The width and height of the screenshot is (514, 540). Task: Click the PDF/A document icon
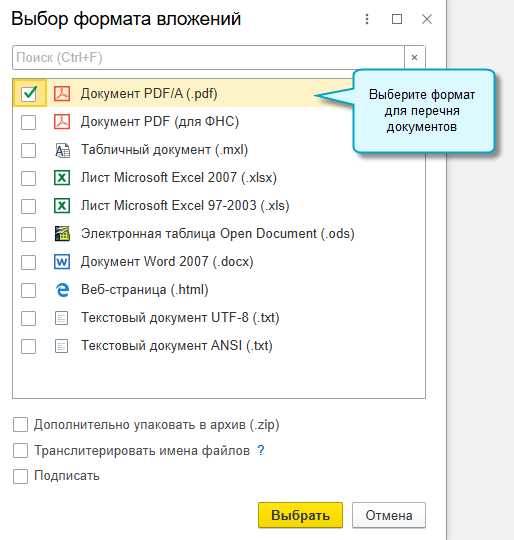tap(62, 93)
